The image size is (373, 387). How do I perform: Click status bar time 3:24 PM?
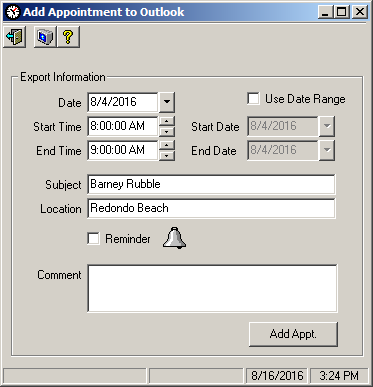(x=339, y=376)
